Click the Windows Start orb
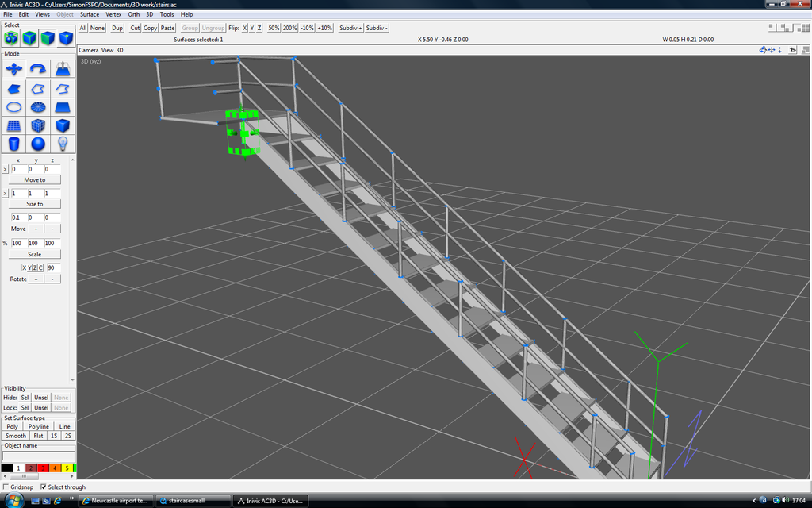The width and height of the screenshot is (812, 508). click(13, 500)
